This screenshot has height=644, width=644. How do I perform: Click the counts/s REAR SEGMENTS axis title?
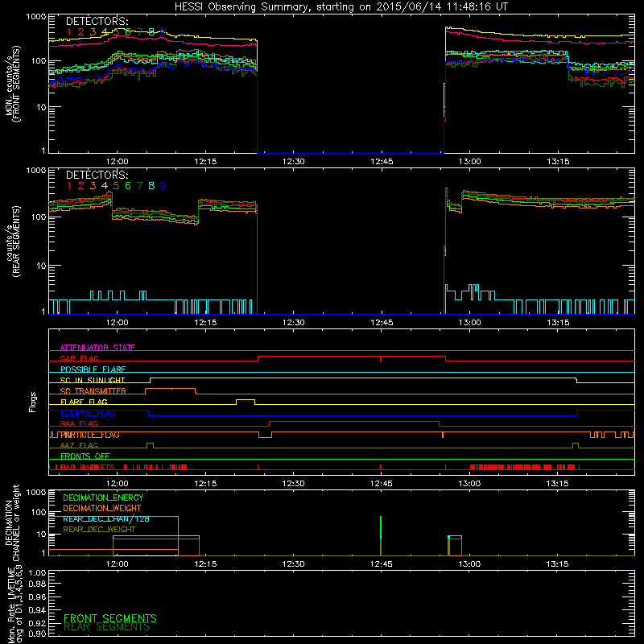12,241
